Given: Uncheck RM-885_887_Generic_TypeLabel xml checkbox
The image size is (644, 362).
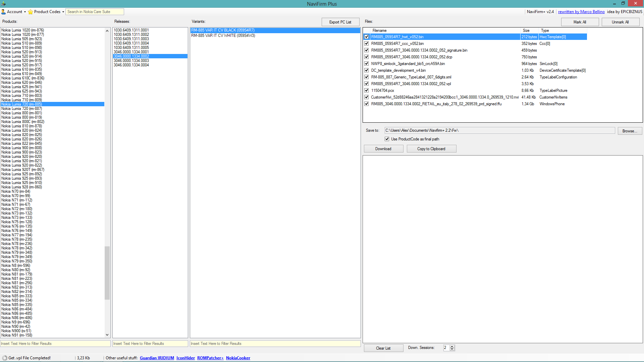Looking at the screenshot, I should (x=367, y=77).
